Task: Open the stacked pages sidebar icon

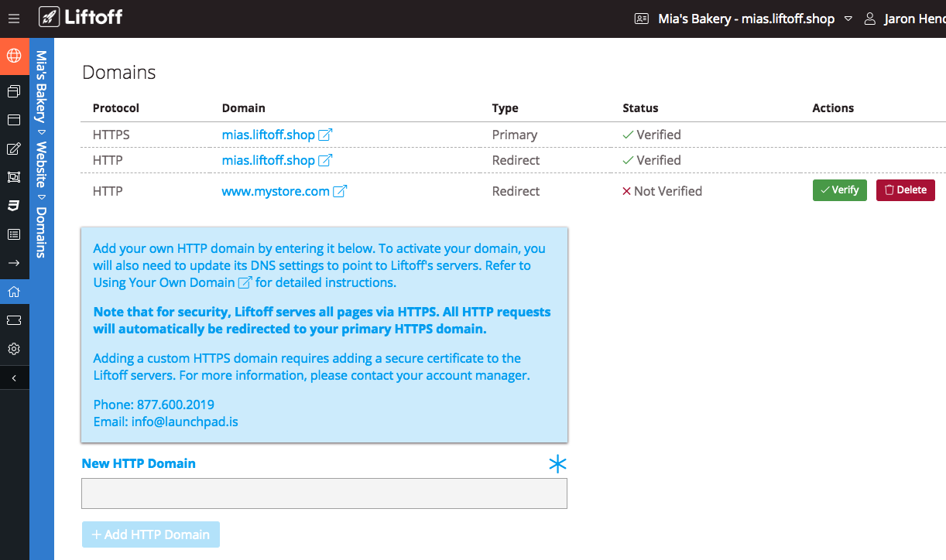Action: click(x=14, y=91)
